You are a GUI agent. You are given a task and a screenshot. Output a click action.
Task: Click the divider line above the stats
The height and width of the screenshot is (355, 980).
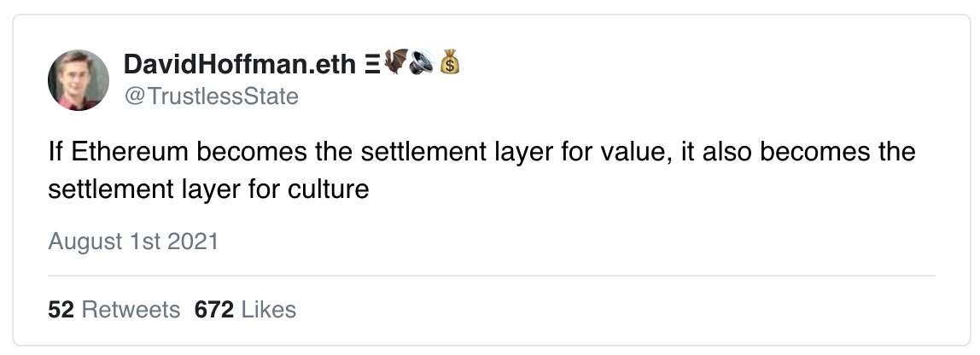coord(491,276)
